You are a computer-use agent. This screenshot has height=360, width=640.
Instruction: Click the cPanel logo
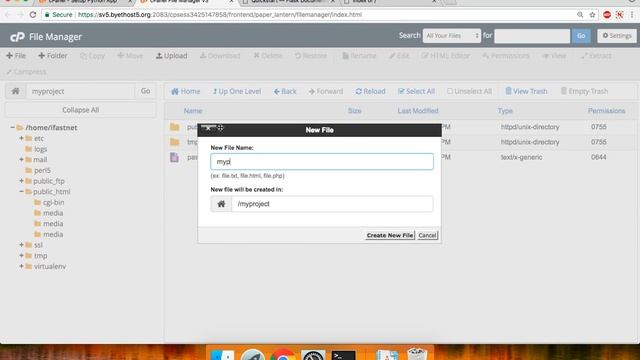(x=17, y=37)
